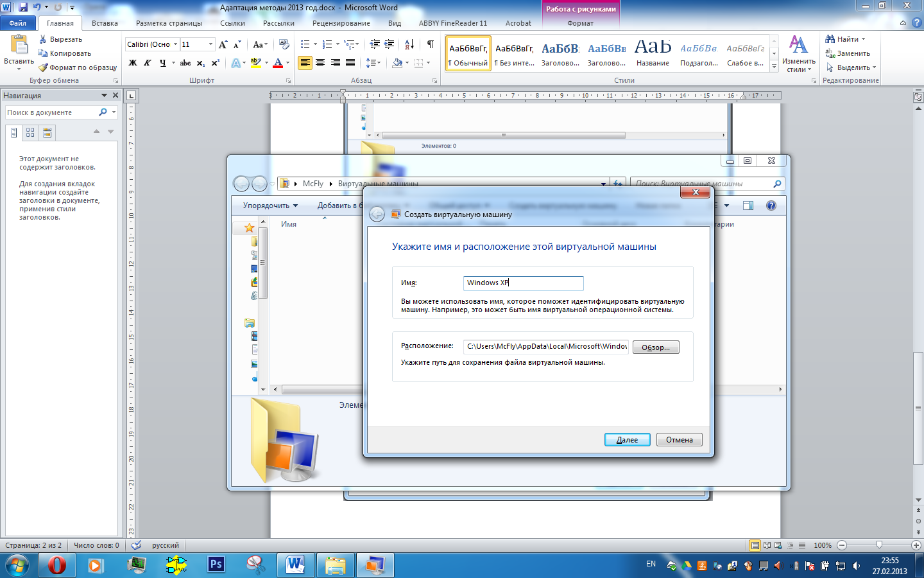Image resolution: width=924 pixels, height=578 pixels.
Task: Click the zoom slider handle in Word status bar
Action: tap(879, 545)
